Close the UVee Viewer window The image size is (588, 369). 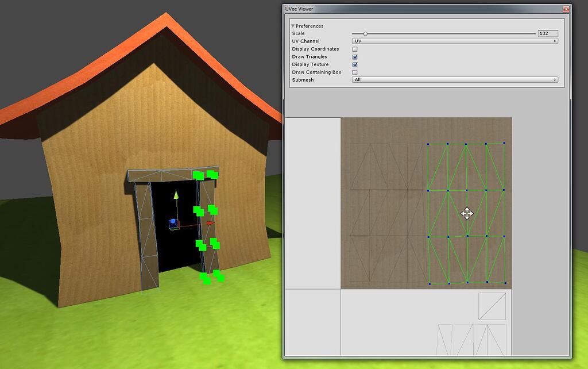click(566, 9)
